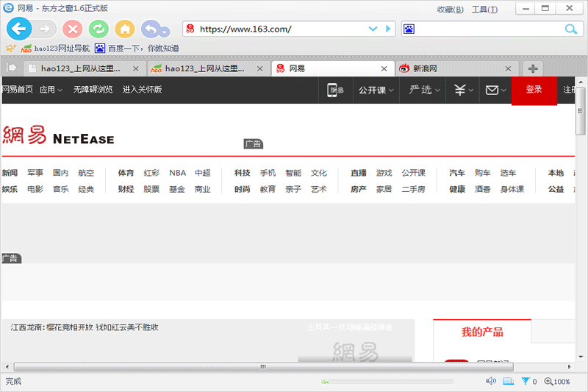Open the 收藏(B) menu

450,10
